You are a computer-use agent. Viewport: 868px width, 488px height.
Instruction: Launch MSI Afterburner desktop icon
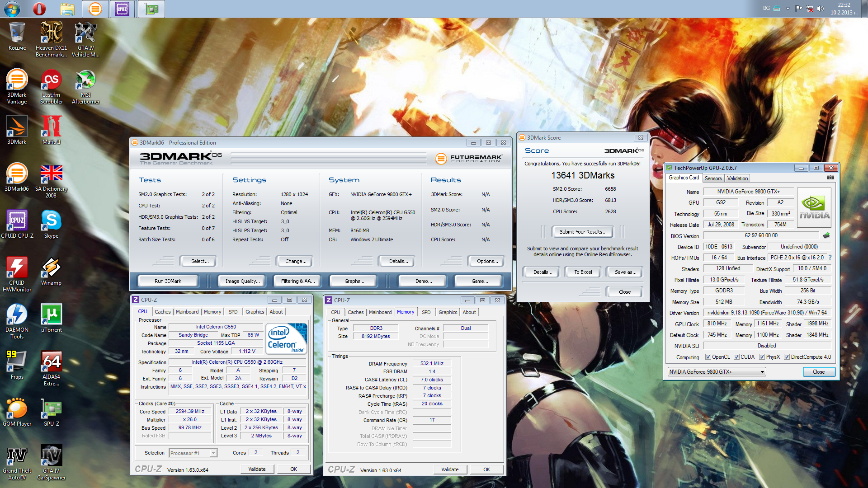(85, 86)
